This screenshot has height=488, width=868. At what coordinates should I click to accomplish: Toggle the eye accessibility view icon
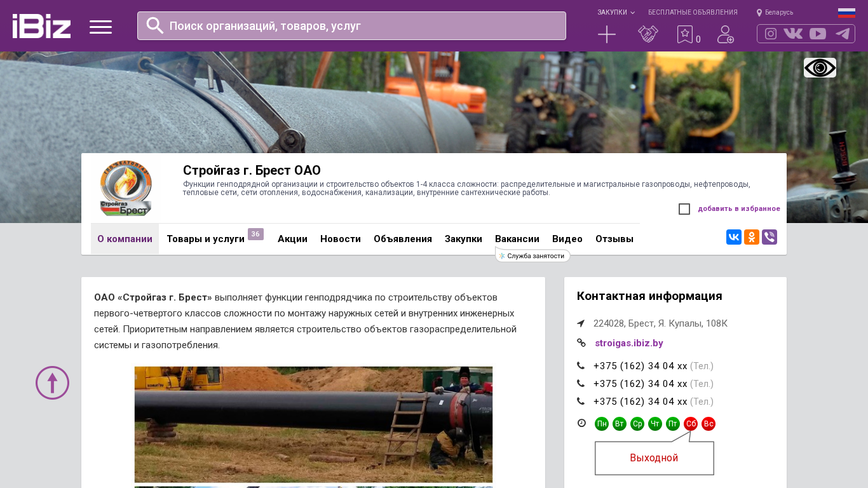(820, 67)
